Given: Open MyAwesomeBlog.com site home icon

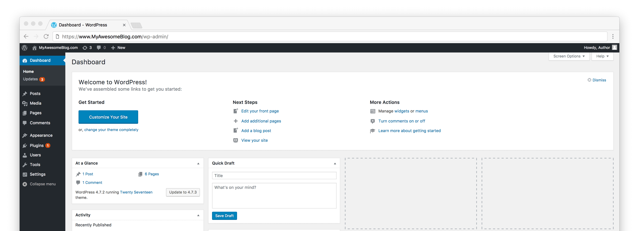Looking at the screenshot, I should (34, 48).
